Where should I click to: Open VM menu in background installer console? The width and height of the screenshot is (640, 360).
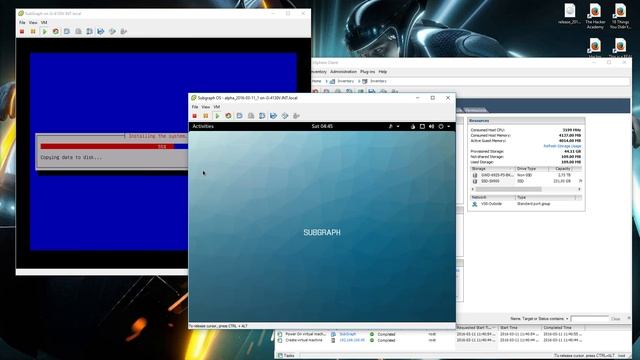pos(44,22)
